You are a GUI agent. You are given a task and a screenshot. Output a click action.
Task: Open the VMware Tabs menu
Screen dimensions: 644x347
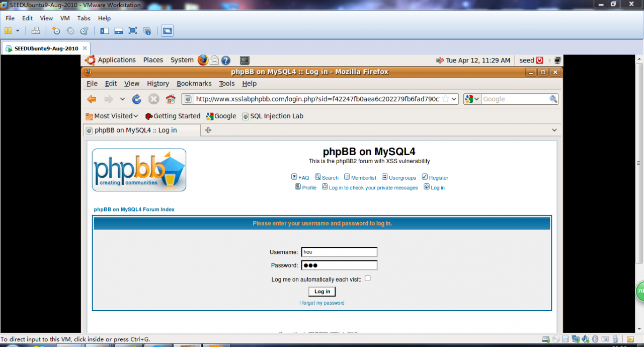pyautogui.click(x=84, y=18)
